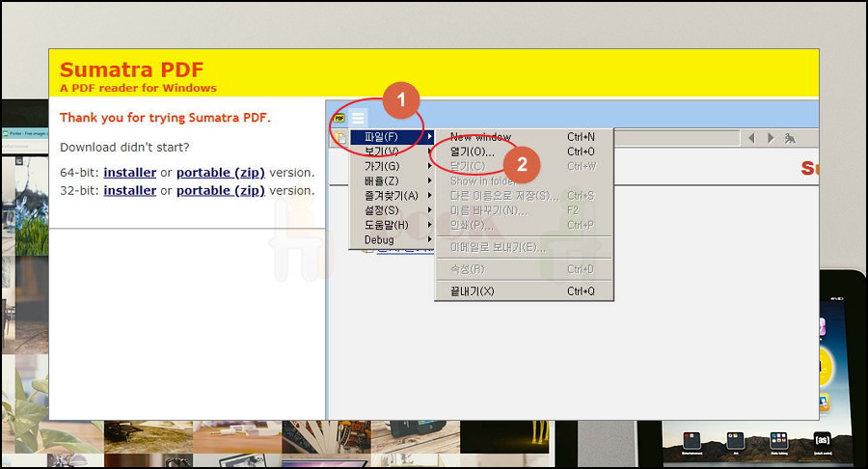
Task: Open the hamburger menu button
Action: (x=358, y=118)
